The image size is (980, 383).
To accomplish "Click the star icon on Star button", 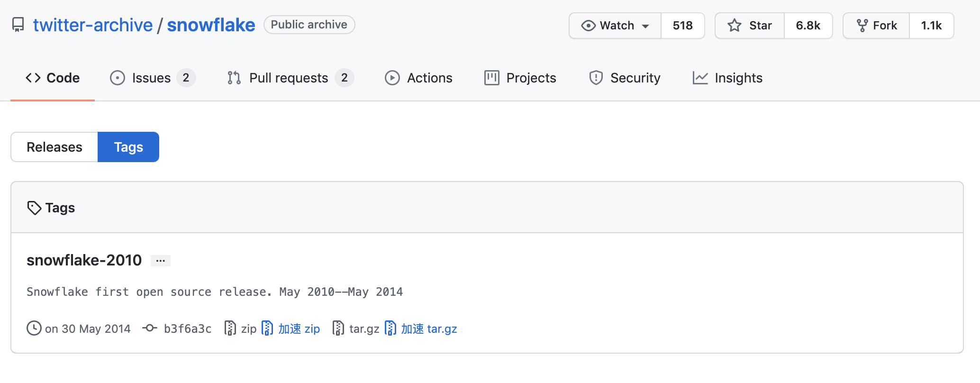I will (735, 26).
